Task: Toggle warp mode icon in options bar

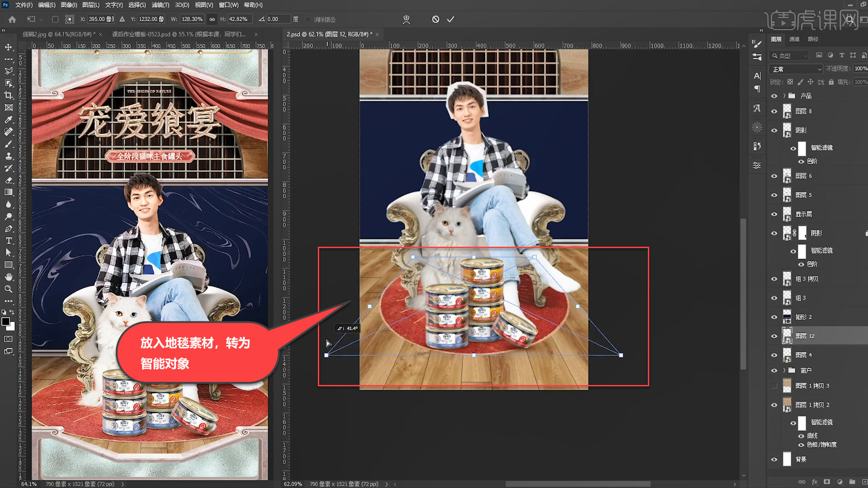Action: (x=406, y=19)
